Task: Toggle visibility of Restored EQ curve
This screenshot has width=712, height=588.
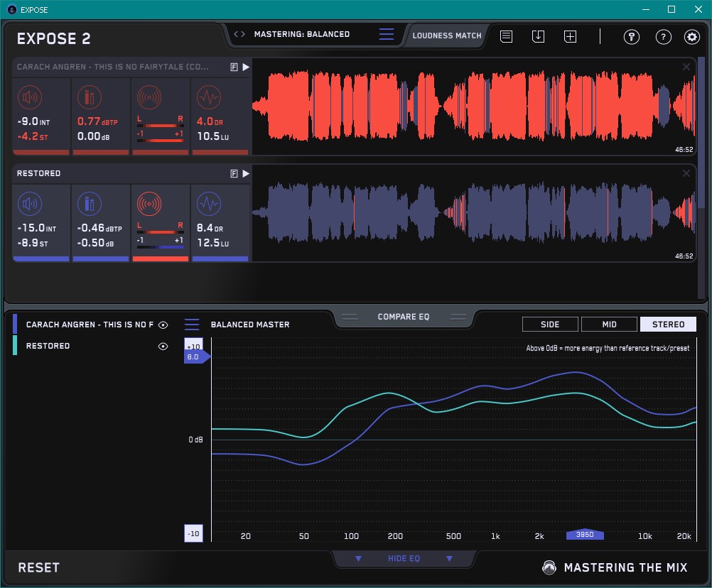Action: tap(163, 346)
